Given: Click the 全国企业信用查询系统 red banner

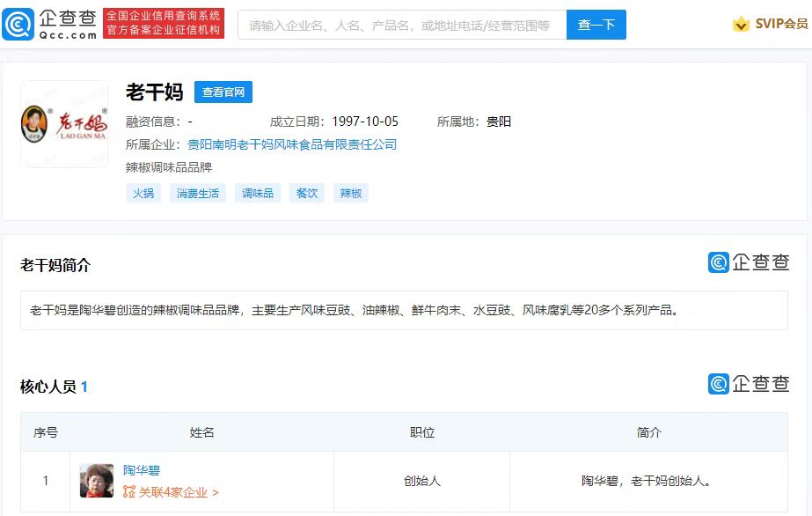Looking at the screenshot, I should (x=164, y=23).
